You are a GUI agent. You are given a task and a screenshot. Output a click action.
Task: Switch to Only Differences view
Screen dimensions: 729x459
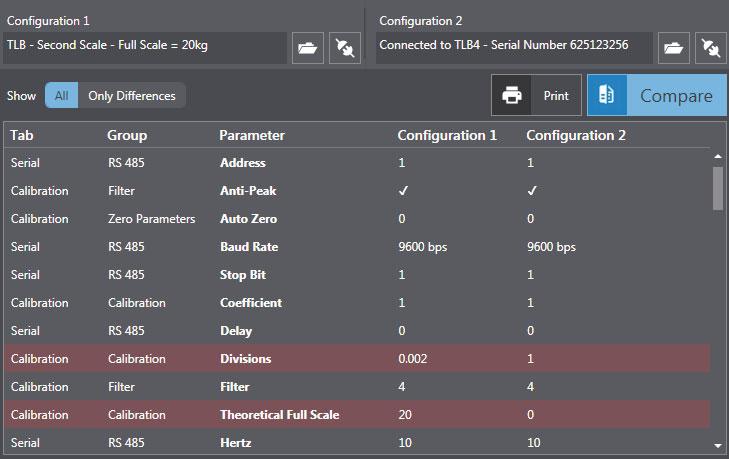(132, 96)
